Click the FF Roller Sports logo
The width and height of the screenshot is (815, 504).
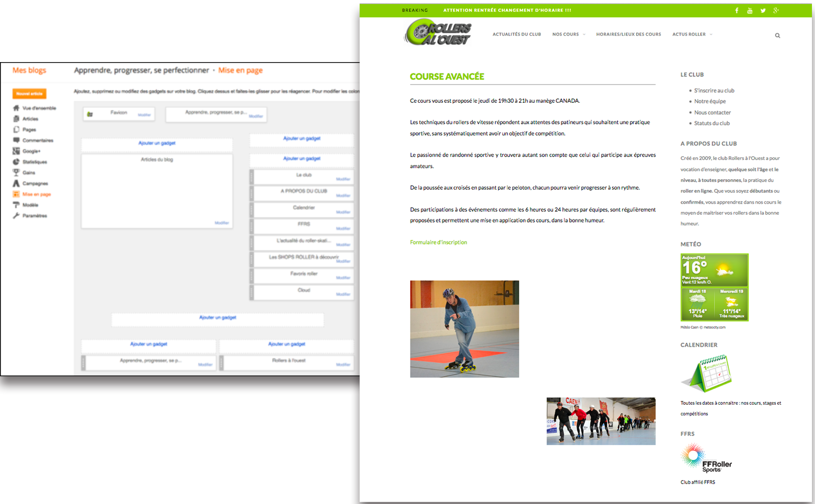click(x=706, y=459)
